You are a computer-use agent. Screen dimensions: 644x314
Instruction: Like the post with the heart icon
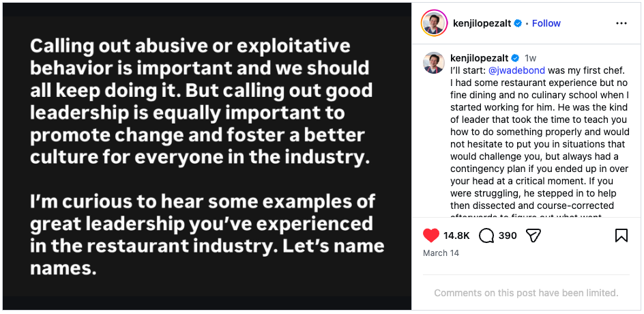431,235
